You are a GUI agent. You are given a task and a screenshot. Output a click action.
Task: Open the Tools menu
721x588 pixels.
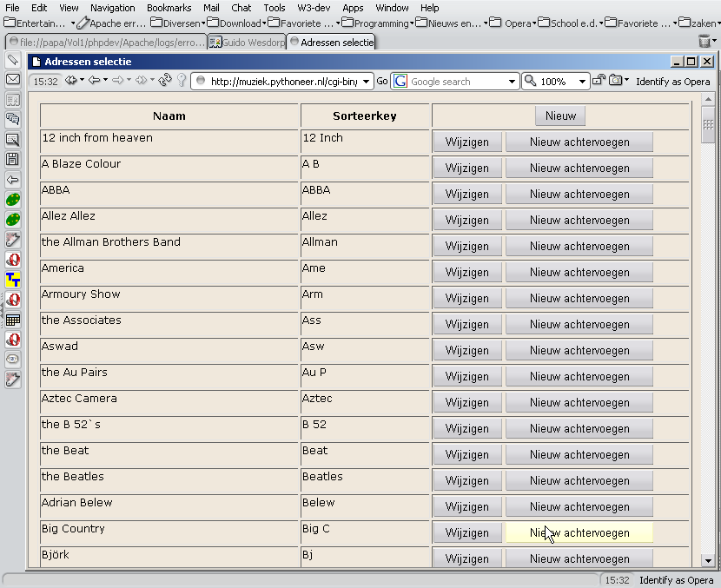pos(275,8)
